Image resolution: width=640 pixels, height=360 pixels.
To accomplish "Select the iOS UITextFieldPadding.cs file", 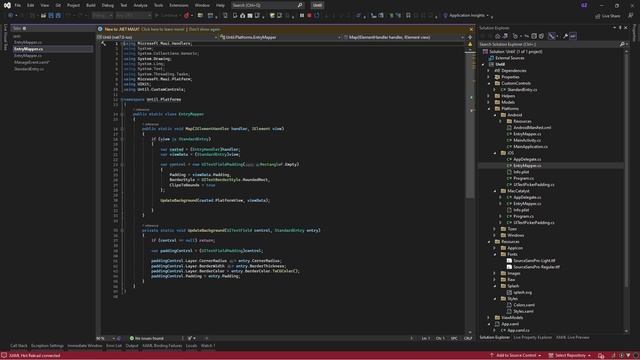I will pyautogui.click(x=534, y=184).
